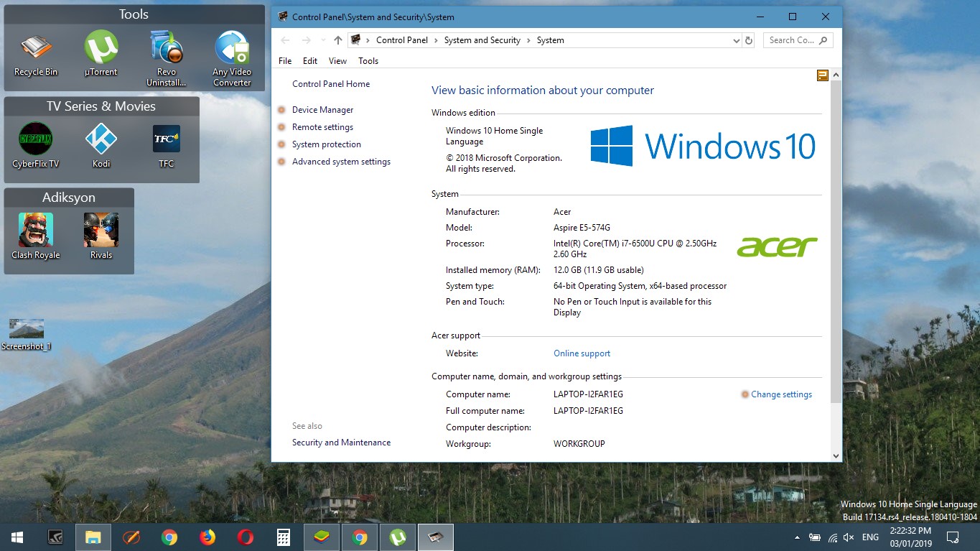This screenshot has height=551, width=980.
Task: Open the Action Center notifications icon
Action: (x=953, y=537)
